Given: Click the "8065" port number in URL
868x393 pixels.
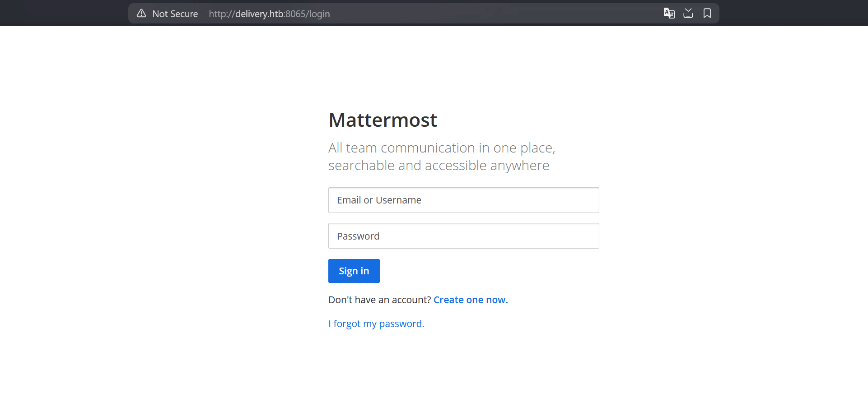Looking at the screenshot, I should 296,14.
